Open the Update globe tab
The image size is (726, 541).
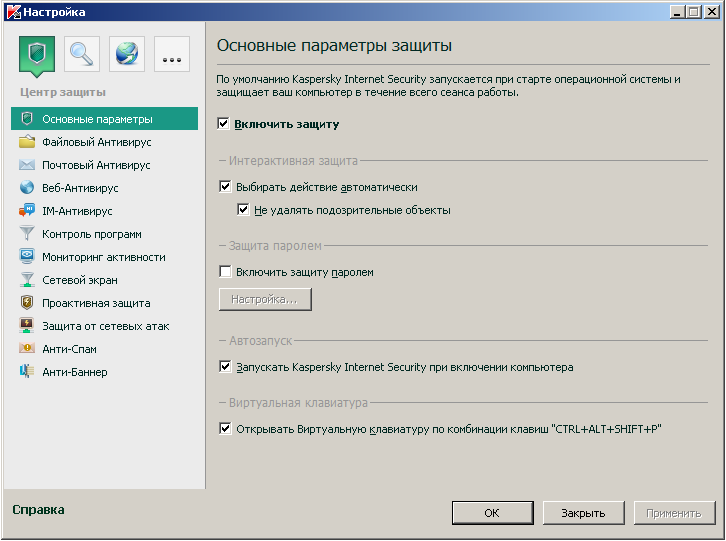point(127,54)
